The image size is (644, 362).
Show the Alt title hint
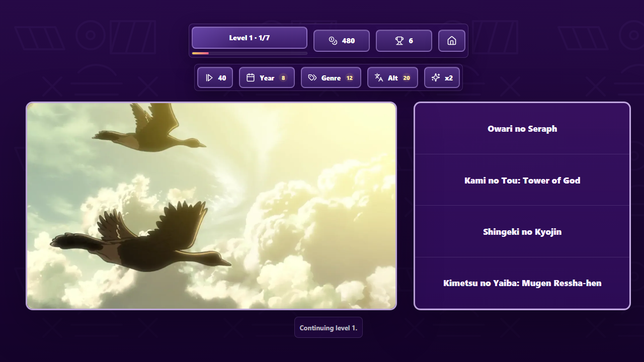[x=392, y=78]
